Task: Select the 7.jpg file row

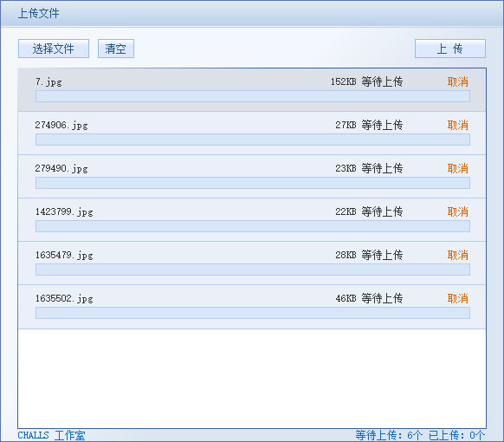Action: [252, 90]
